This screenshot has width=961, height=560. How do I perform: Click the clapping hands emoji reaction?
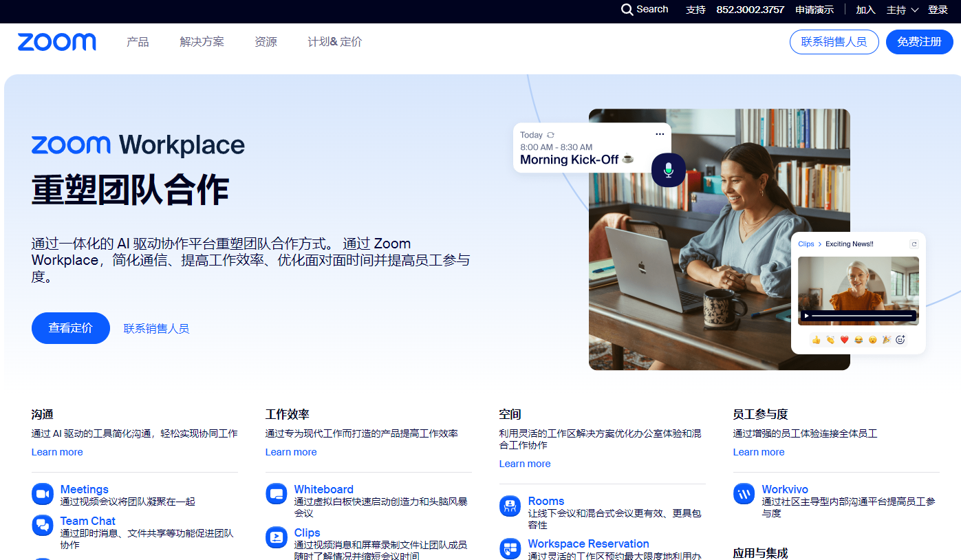pyautogui.click(x=830, y=339)
